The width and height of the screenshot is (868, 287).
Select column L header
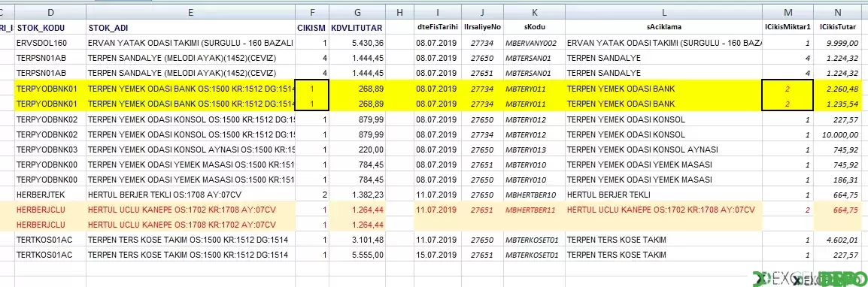click(x=663, y=12)
